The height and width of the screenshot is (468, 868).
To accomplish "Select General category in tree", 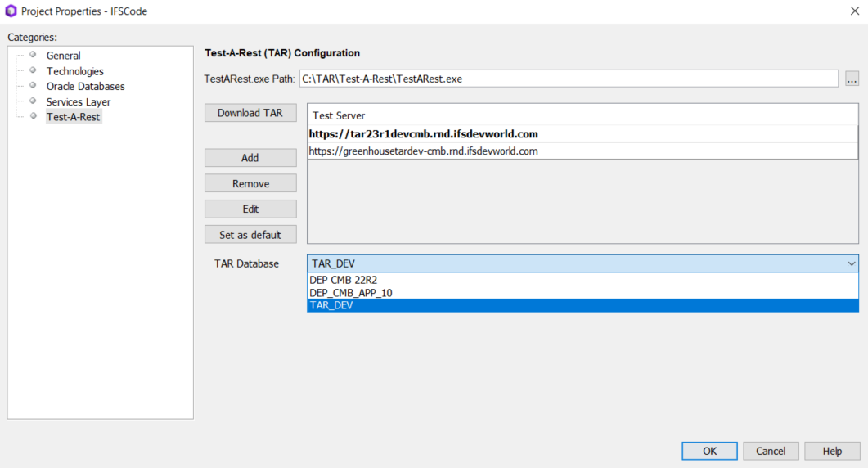I will [63, 56].
